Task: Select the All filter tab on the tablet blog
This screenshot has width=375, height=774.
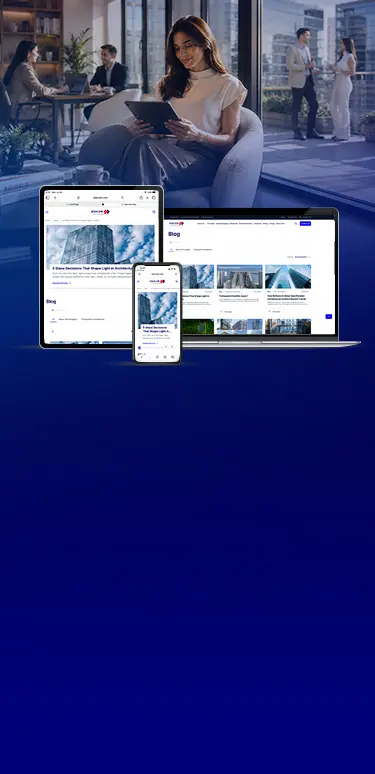Action: 53,319
